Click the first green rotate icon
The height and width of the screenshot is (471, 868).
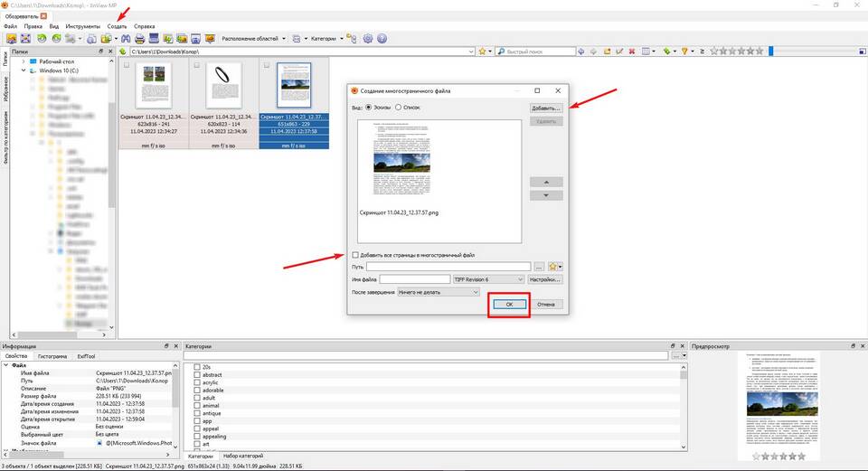click(x=42, y=39)
